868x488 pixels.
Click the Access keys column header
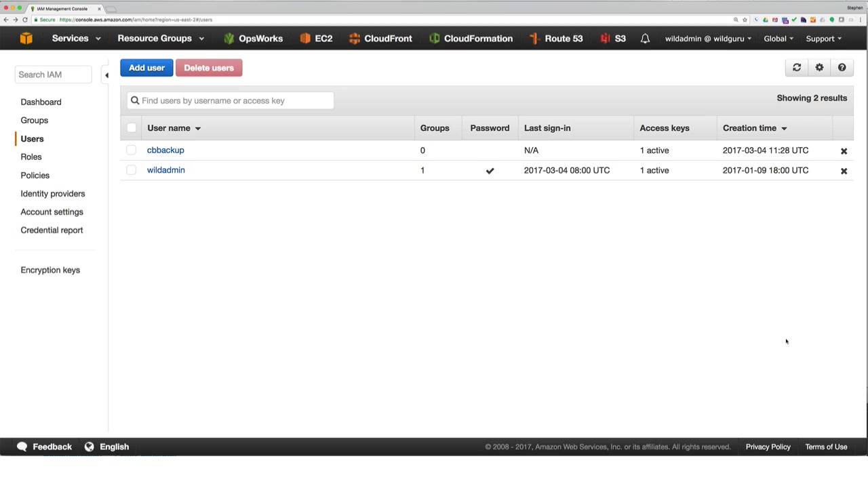pos(665,128)
